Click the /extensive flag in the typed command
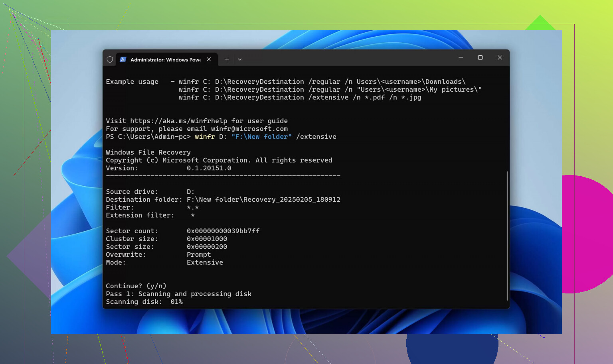The width and height of the screenshot is (613, 364). pos(316,137)
